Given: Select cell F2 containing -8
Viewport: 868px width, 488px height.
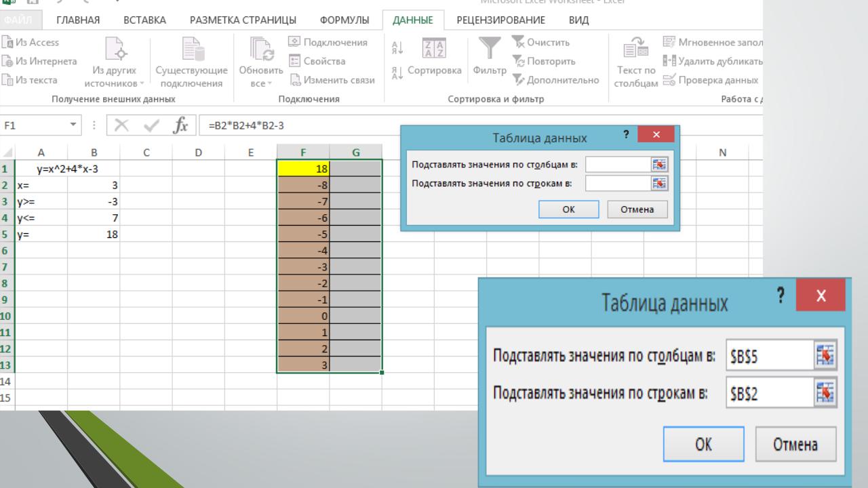Looking at the screenshot, I should [x=303, y=184].
